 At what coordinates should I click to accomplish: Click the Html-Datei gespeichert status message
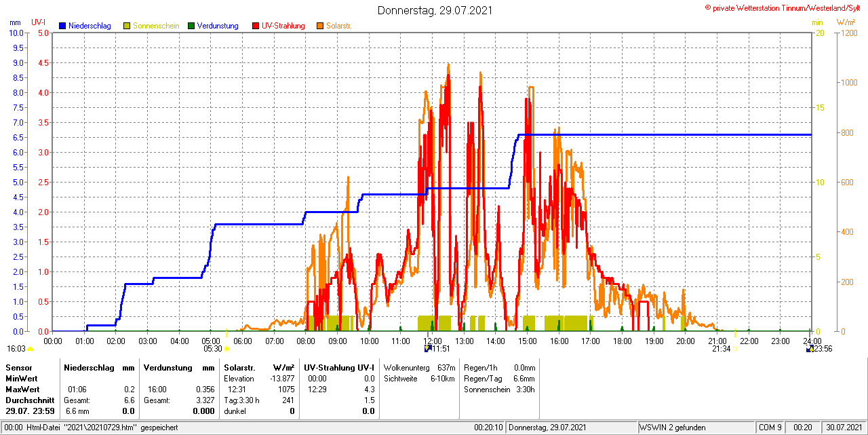click(102, 428)
